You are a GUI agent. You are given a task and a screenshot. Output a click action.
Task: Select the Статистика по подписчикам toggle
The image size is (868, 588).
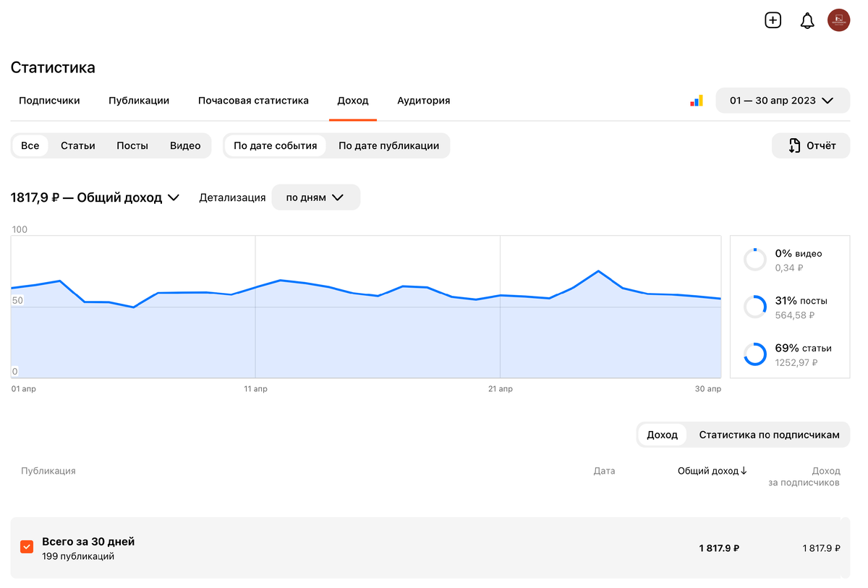coord(769,435)
